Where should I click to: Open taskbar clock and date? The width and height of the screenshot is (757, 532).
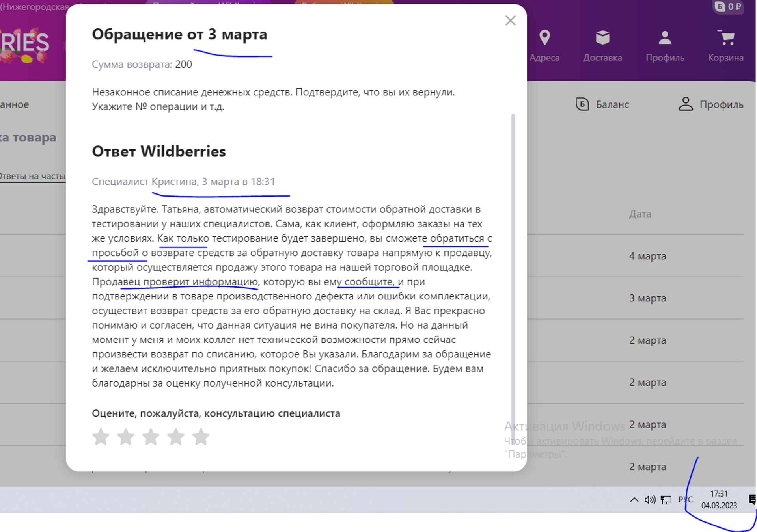pos(719,499)
